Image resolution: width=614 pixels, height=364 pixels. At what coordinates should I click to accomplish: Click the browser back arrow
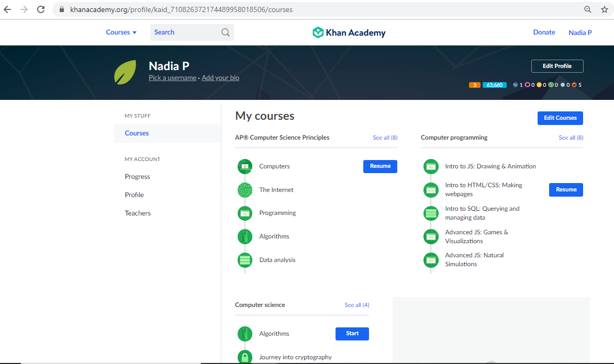[7, 9]
